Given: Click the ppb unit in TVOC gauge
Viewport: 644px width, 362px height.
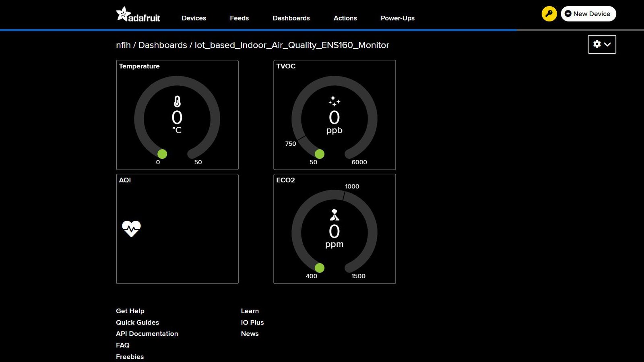Looking at the screenshot, I should (334, 130).
